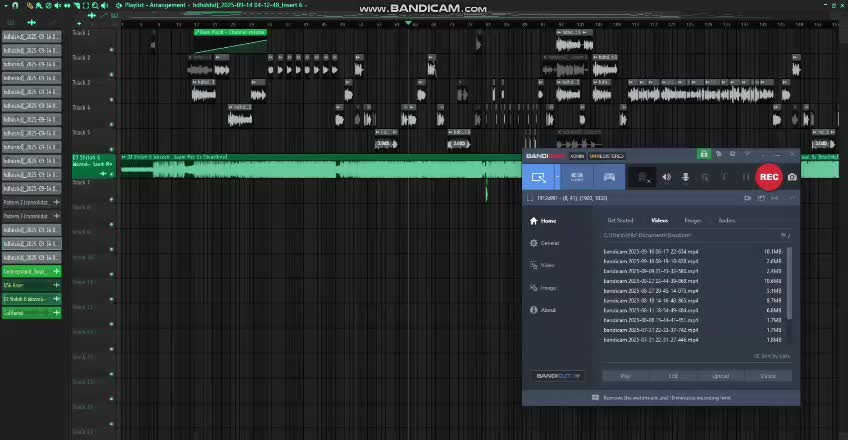Click the waveform icon above the picker list
This screenshot has height=440, width=848.
click(x=31, y=23)
